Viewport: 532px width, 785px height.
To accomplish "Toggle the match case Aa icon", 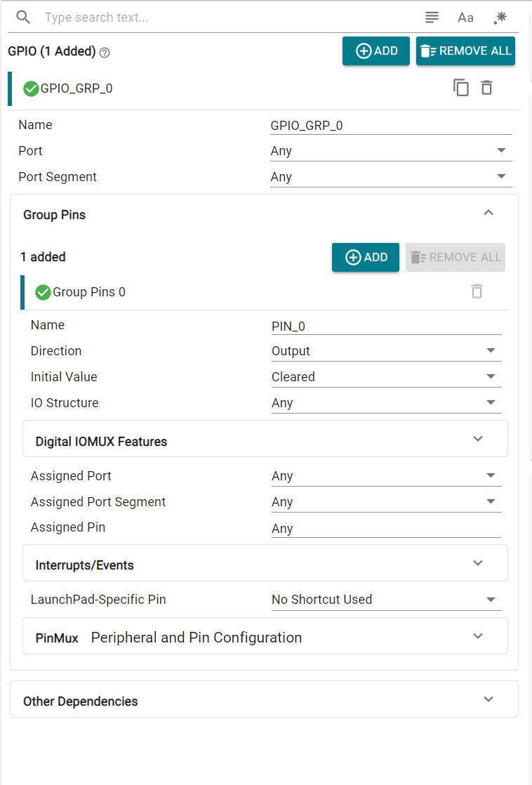I will 465,18.
